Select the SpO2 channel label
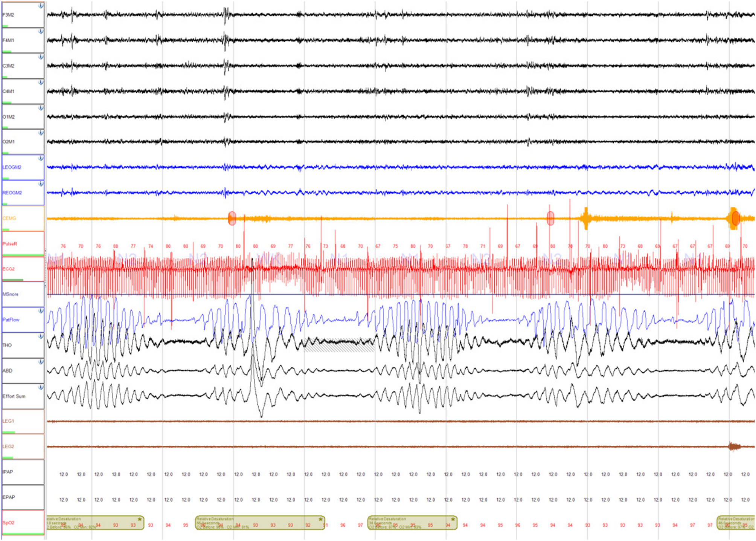Image resolution: width=756 pixels, height=541 pixels. pos(8,523)
